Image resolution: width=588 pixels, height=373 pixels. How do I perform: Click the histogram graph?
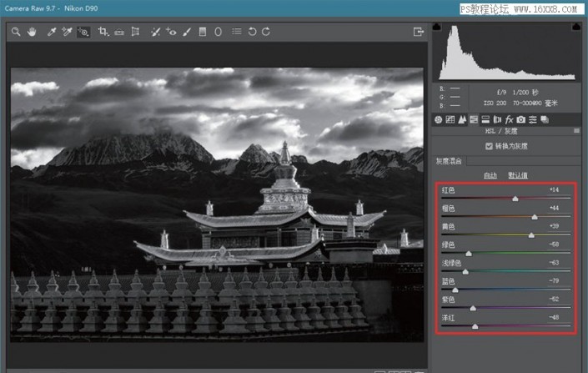[506, 52]
